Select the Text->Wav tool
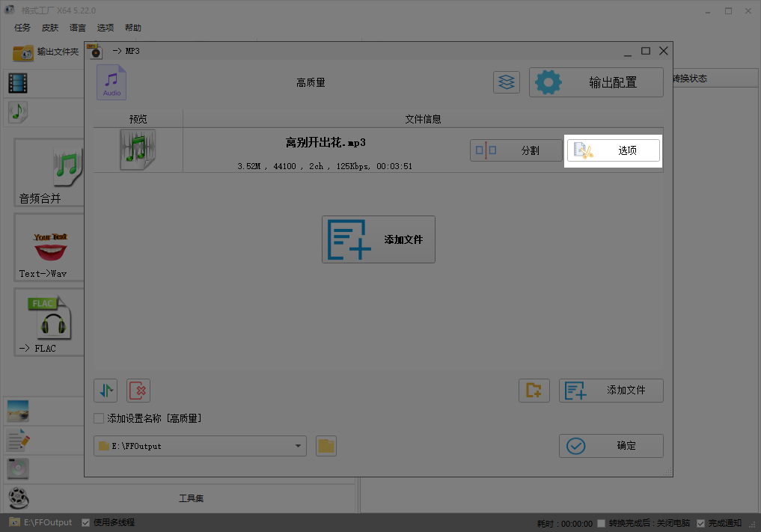The width and height of the screenshot is (761, 532). [49, 248]
